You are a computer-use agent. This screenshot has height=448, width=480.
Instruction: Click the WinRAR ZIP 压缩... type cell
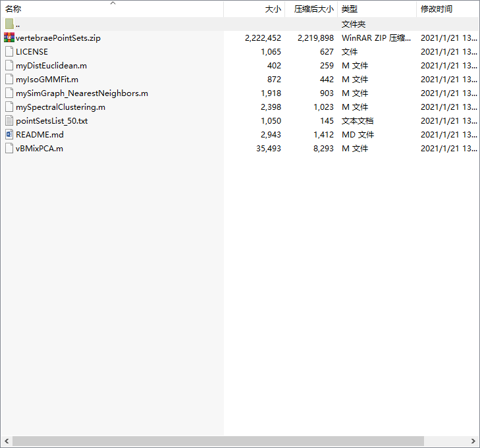point(376,38)
